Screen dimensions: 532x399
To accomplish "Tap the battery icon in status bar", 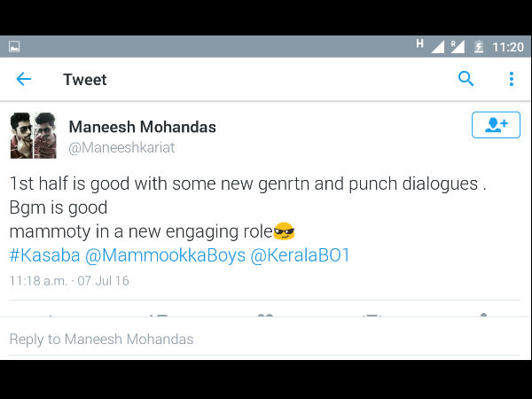I will [x=479, y=46].
